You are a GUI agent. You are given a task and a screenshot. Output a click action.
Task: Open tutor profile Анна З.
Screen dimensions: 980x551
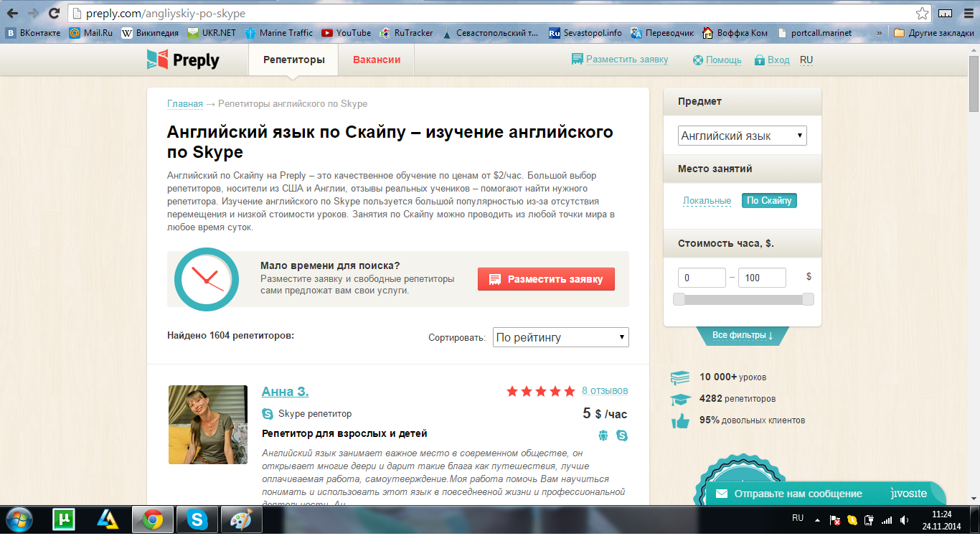coord(285,391)
